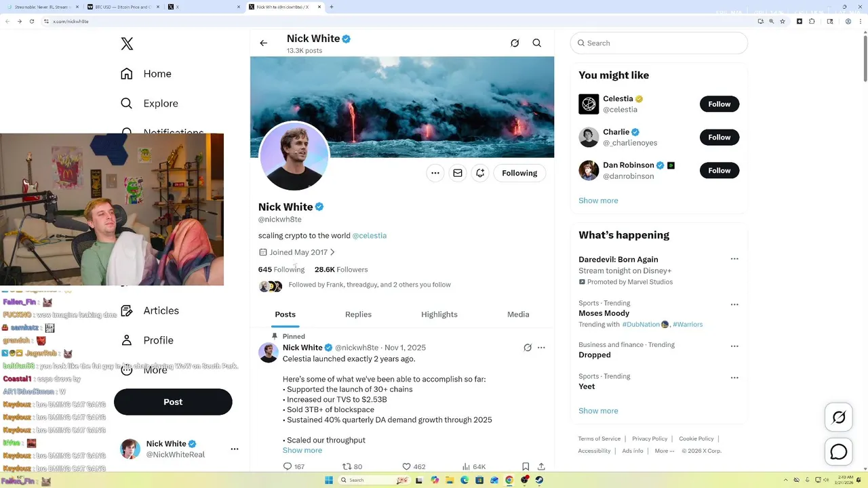Screen dimensions: 868x488
Task: Open floating Grok button at bottom right
Action: tap(839, 418)
